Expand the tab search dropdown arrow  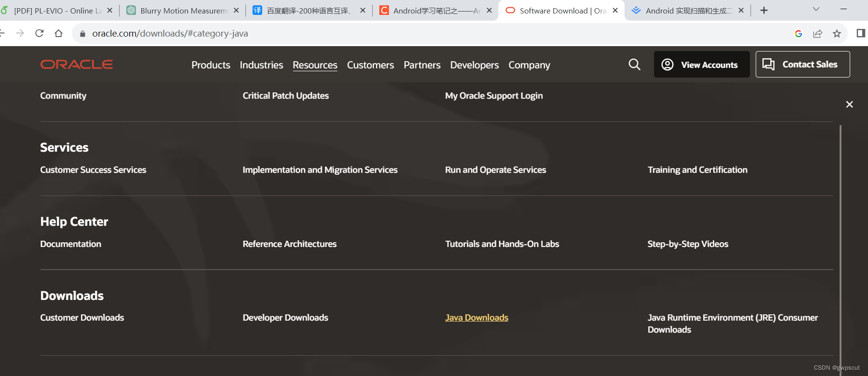click(816, 9)
